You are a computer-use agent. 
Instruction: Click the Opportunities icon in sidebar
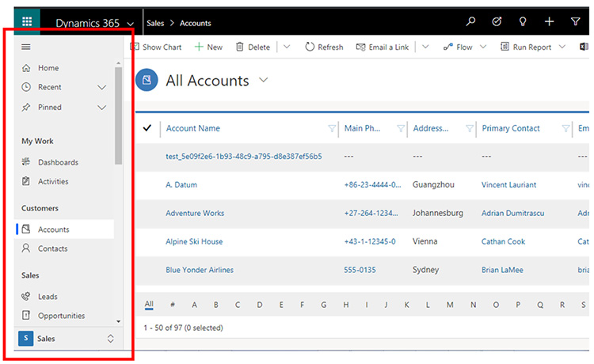[26, 315]
